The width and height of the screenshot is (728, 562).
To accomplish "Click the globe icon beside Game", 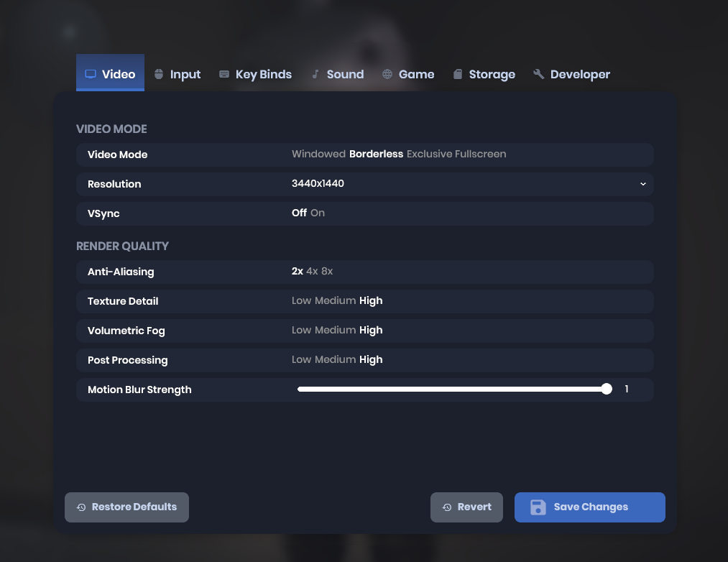I will [387, 74].
